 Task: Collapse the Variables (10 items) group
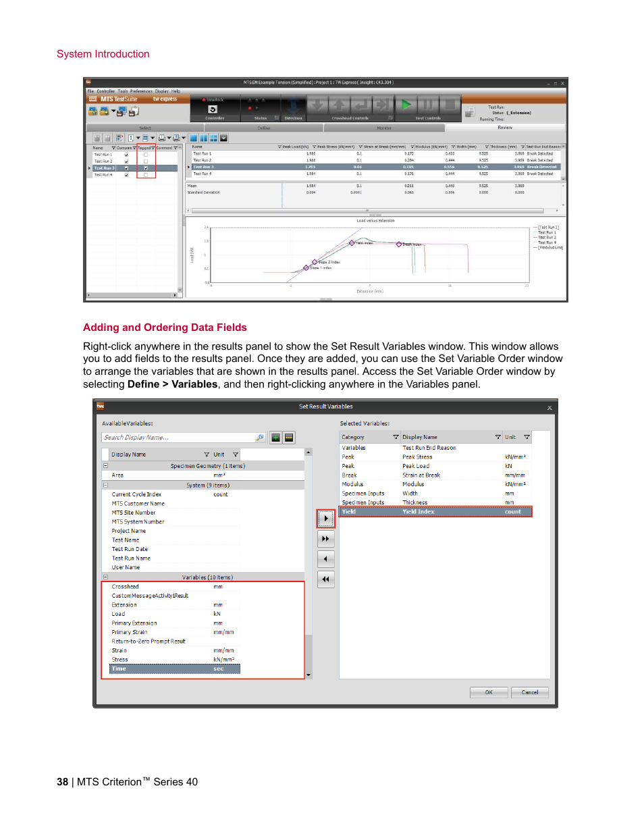point(105,577)
